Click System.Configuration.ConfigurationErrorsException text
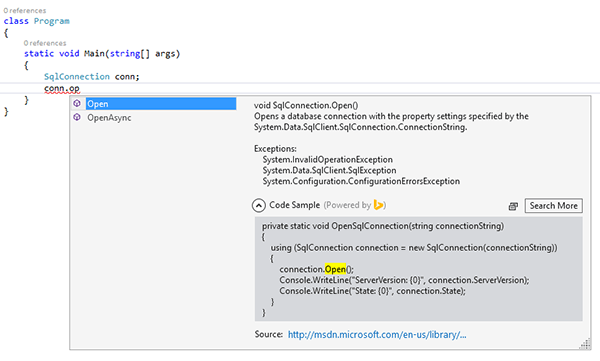Image resolution: width=600 pixels, height=361 pixels. coord(361,181)
